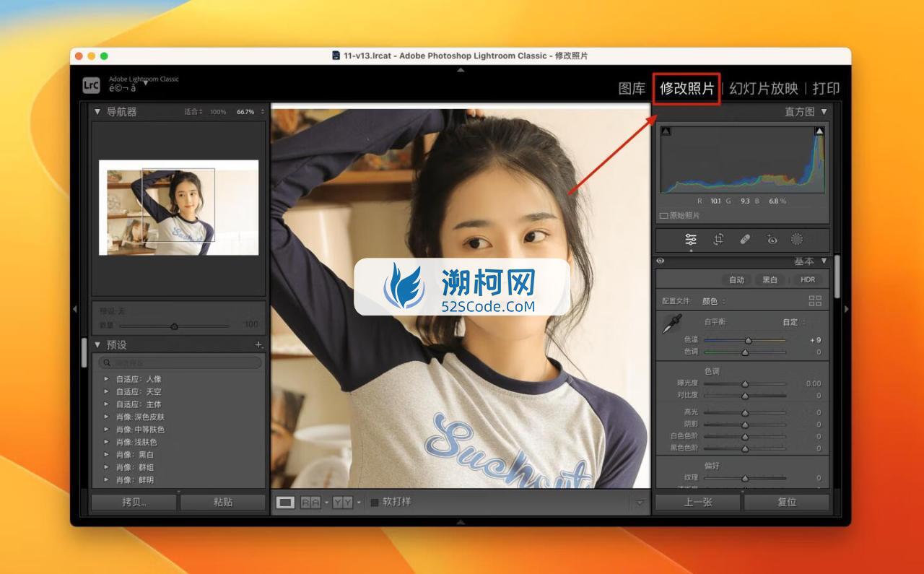Apply Auto (自动) tone adjustment
The width and height of the screenshot is (924, 574).
point(736,279)
